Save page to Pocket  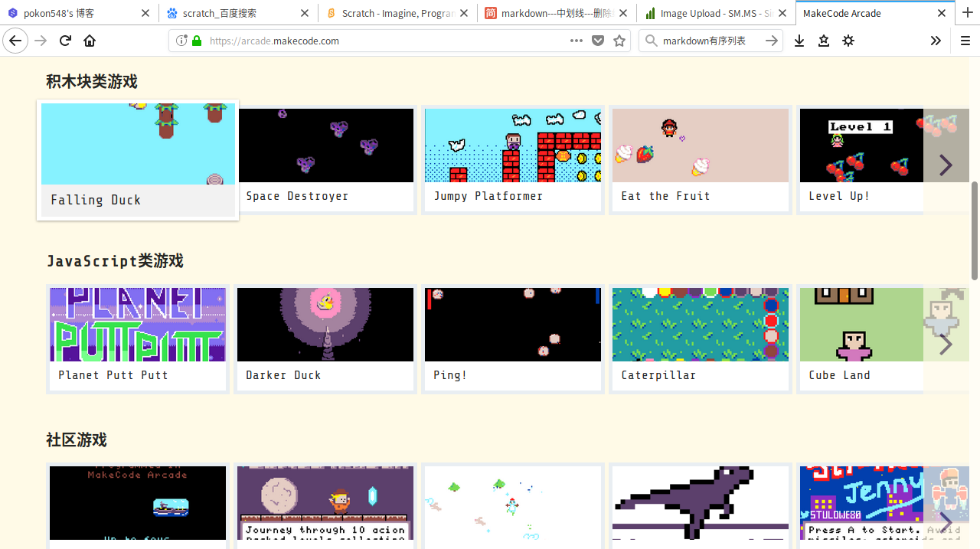tap(598, 41)
